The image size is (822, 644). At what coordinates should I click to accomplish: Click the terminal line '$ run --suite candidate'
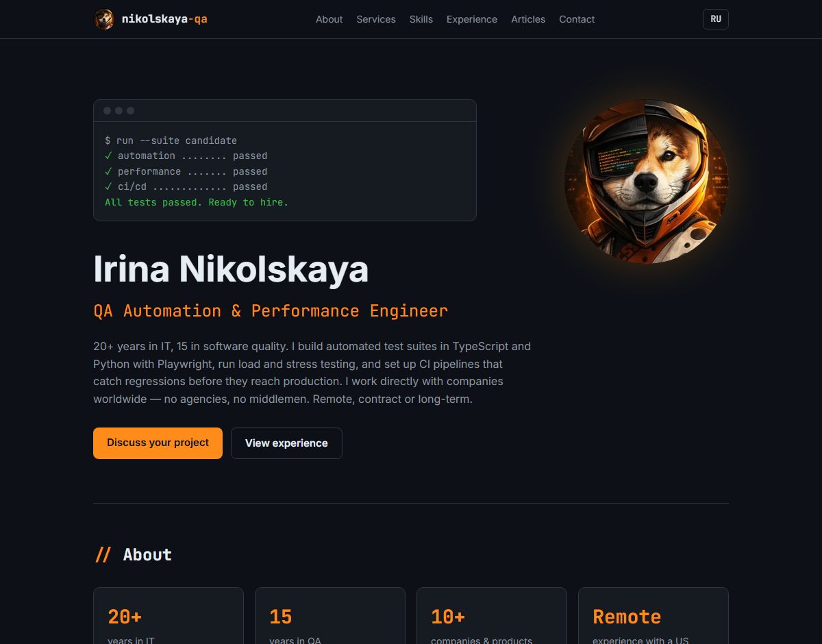point(171,140)
